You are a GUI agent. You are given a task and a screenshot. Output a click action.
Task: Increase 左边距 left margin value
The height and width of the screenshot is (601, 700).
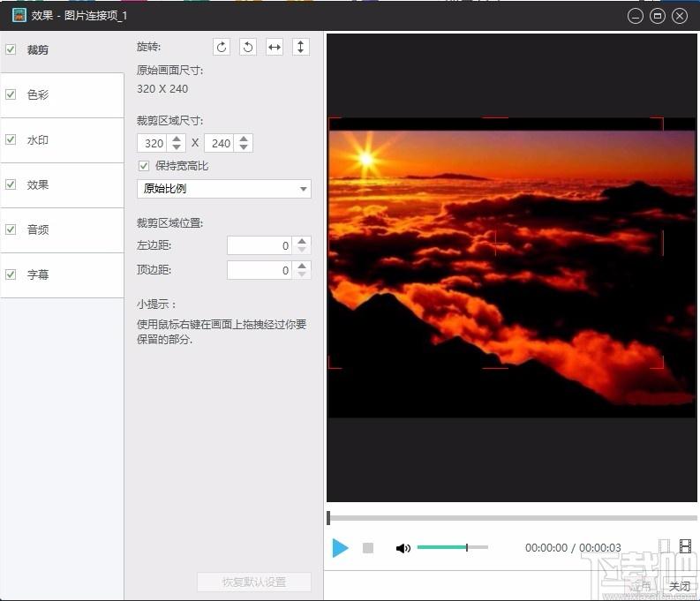pyautogui.click(x=302, y=241)
